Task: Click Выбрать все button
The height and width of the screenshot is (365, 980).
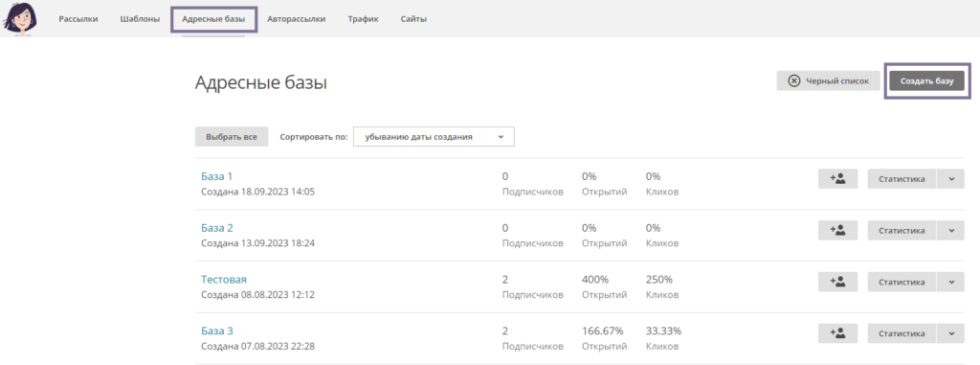Action: point(232,136)
